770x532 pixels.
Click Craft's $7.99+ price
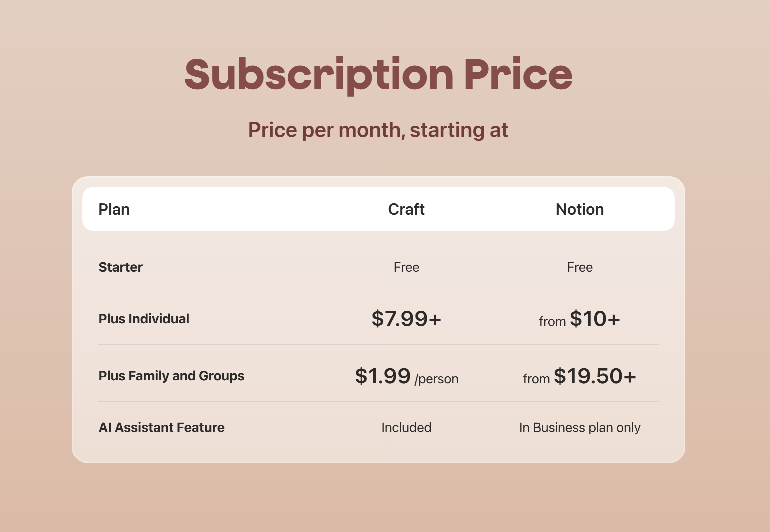pos(406,319)
